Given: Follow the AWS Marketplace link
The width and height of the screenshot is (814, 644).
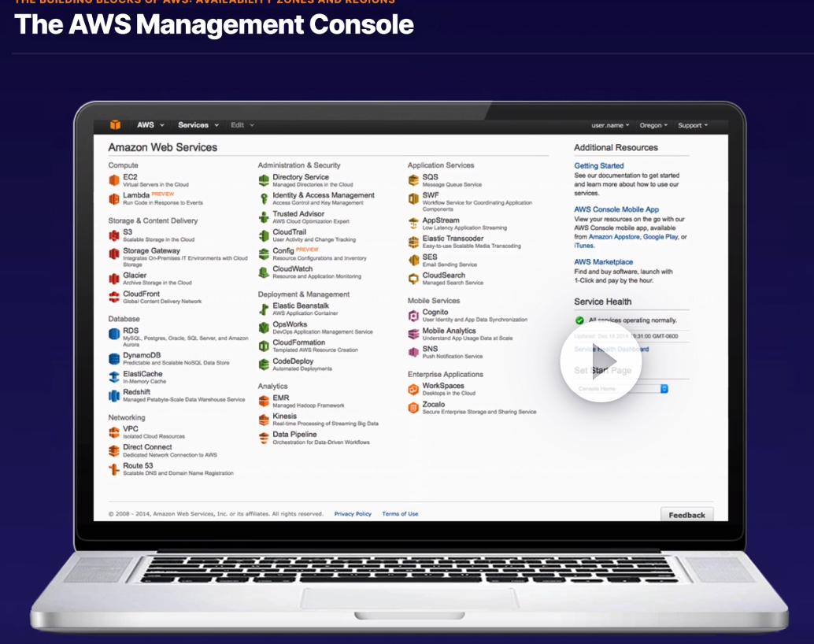Looking at the screenshot, I should (x=603, y=261).
